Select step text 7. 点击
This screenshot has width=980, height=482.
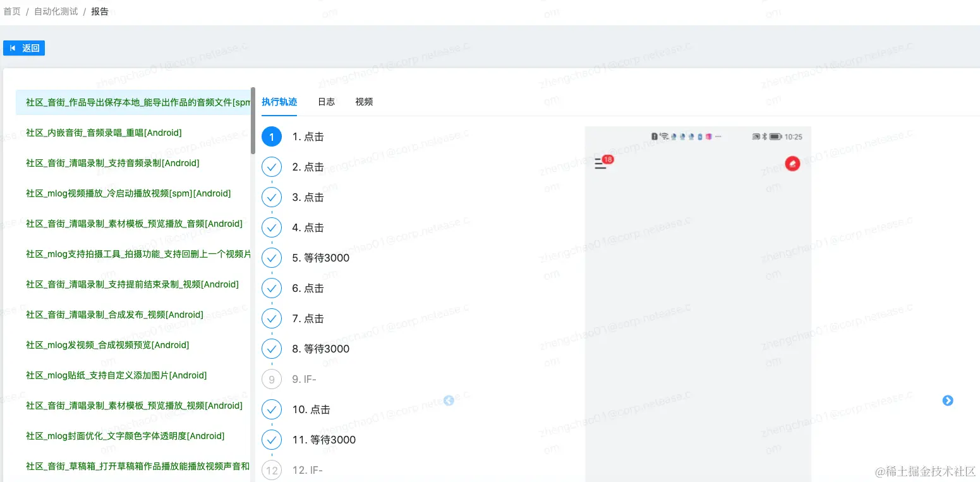click(308, 318)
